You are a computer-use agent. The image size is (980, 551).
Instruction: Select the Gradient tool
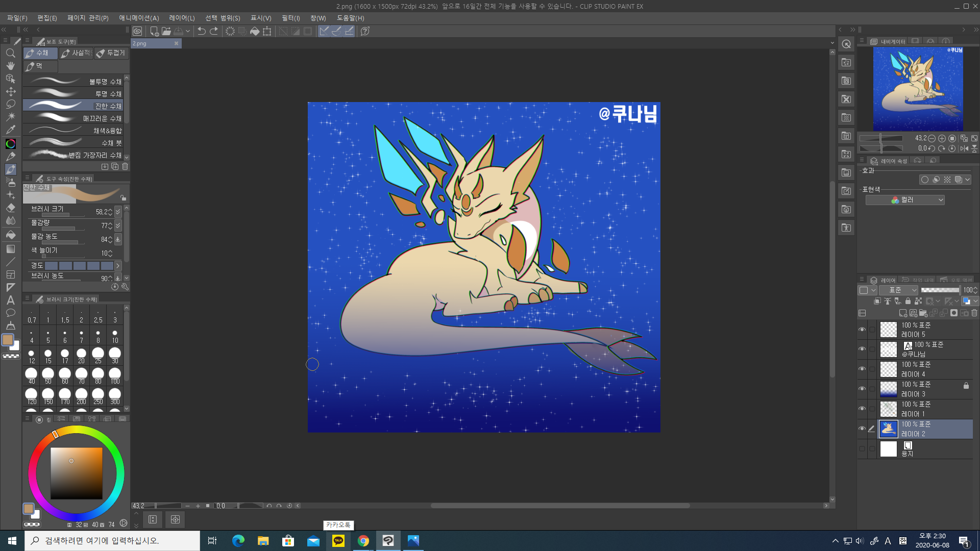click(x=10, y=249)
